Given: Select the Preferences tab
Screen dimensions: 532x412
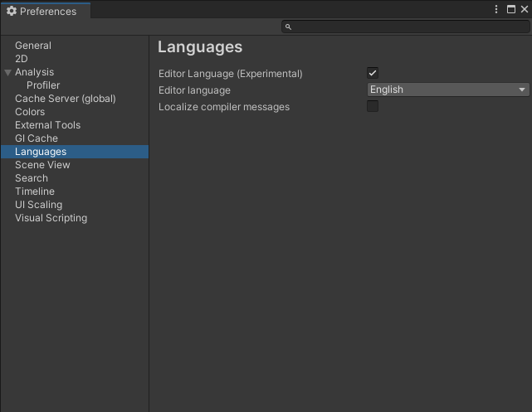Looking at the screenshot, I should click(x=46, y=11).
